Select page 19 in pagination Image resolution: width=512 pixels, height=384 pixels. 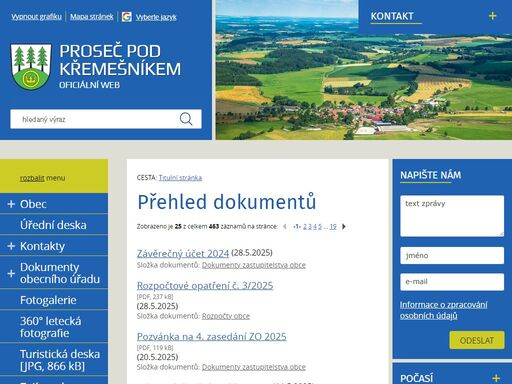tap(333, 227)
